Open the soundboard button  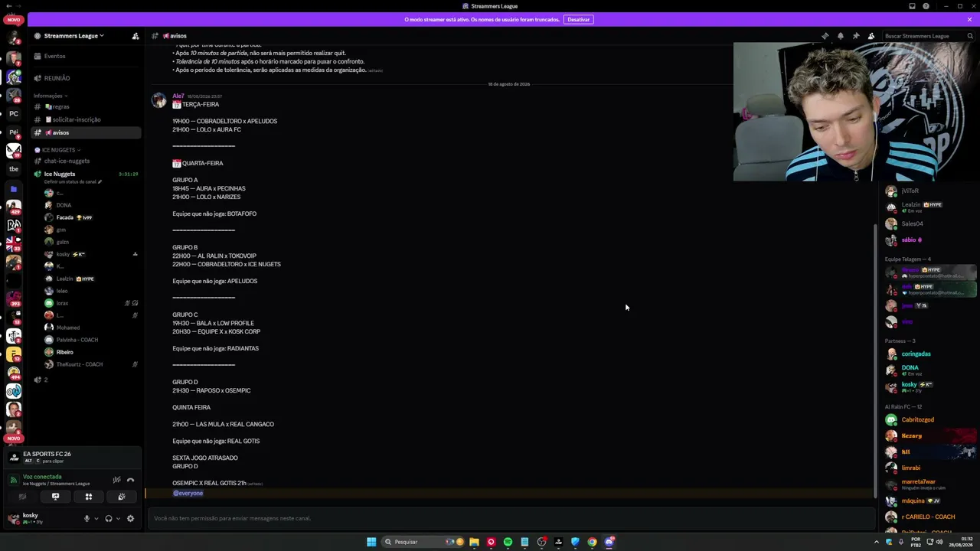click(x=121, y=497)
